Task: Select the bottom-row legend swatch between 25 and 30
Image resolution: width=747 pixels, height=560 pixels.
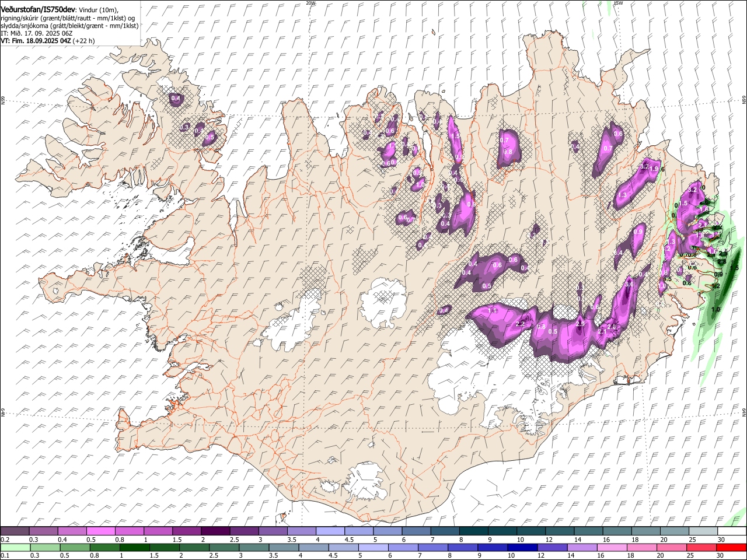Action: tap(701, 547)
